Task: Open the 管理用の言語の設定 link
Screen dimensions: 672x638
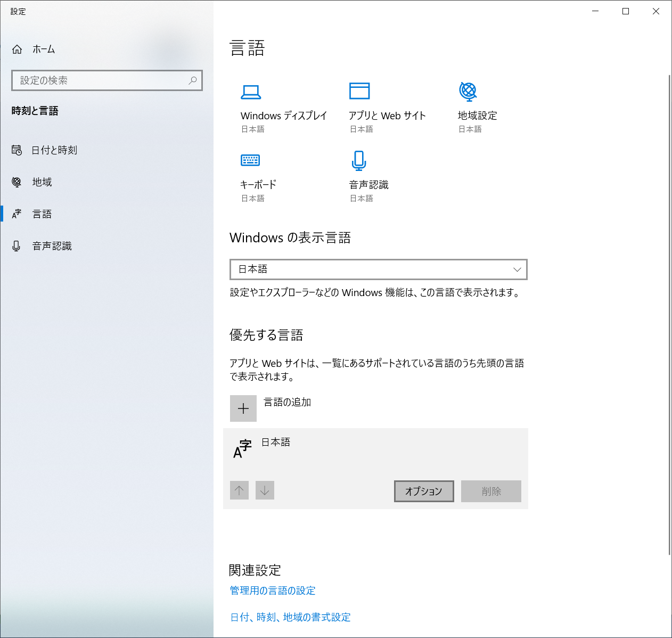Action: (273, 591)
